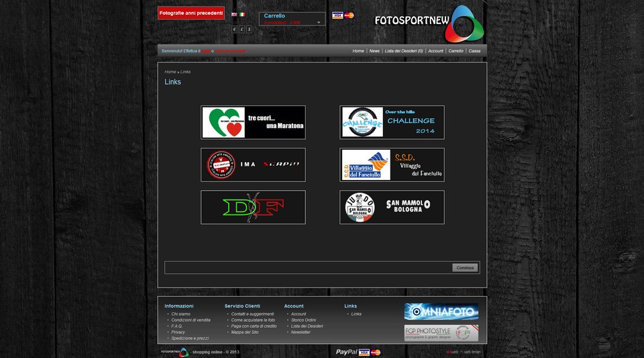Open Lista dei Desideri footer link
Viewport: 644px width, 358px height.
point(307,326)
